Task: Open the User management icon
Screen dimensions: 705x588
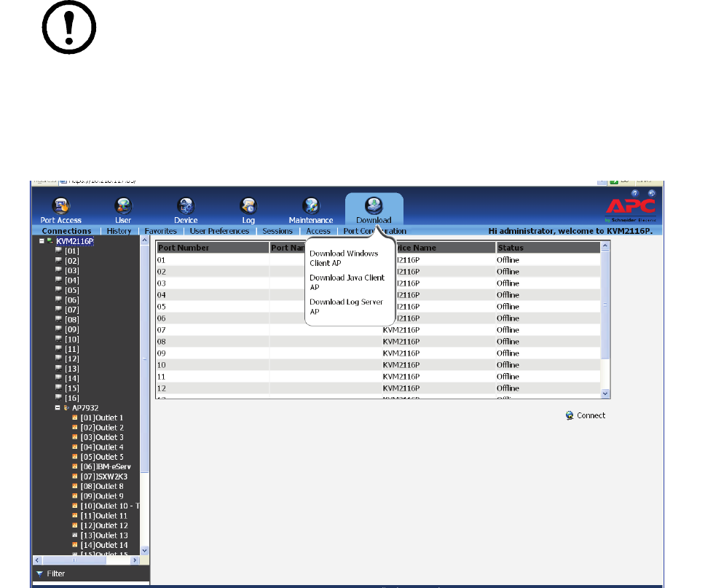Action: 123,206
